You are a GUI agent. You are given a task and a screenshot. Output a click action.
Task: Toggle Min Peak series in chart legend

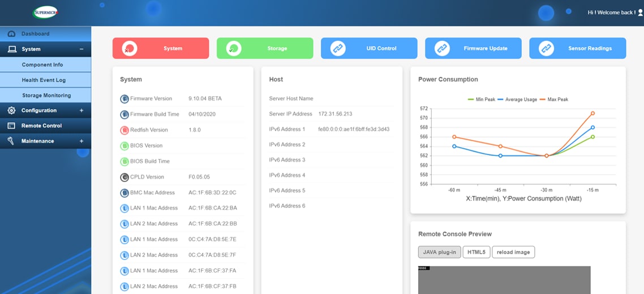click(x=481, y=100)
